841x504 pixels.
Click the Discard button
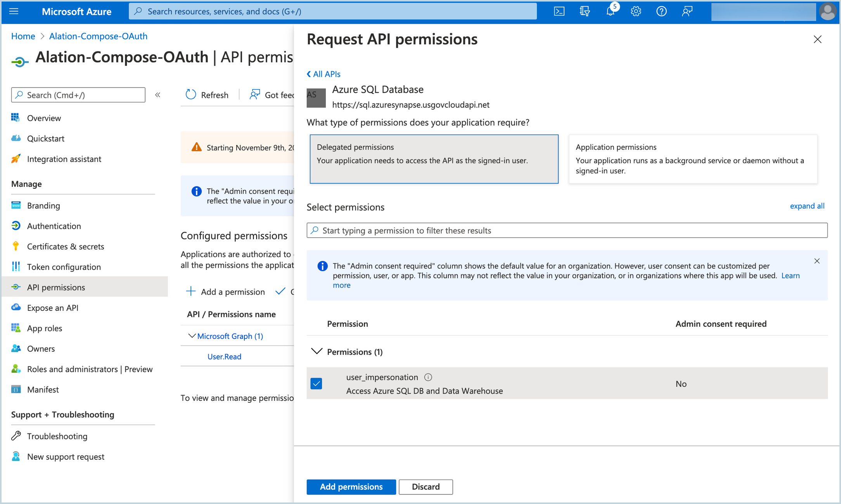click(x=426, y=487)
